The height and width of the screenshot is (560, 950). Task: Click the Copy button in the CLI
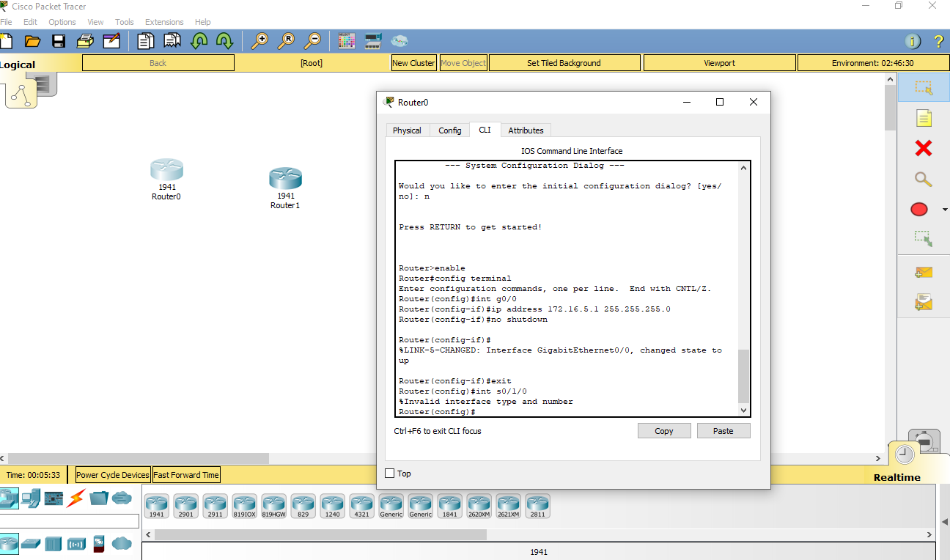coord(664,431)
